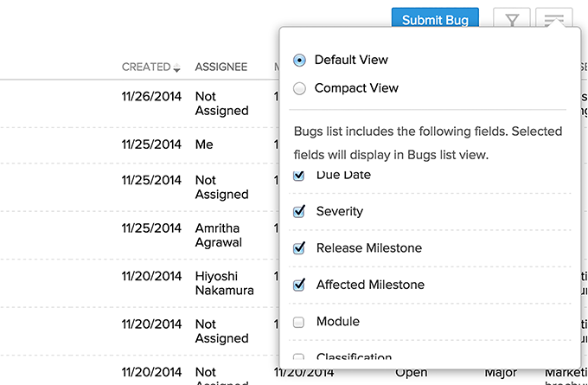Select the Default View radio button
The width and height of the screenshot is (588, 385).
299,60
